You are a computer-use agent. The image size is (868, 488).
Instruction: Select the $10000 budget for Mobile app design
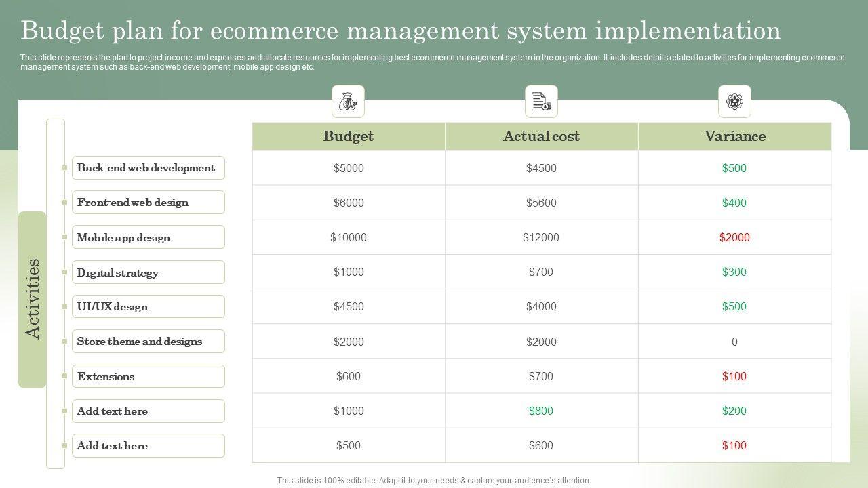[x=349, y=237]
